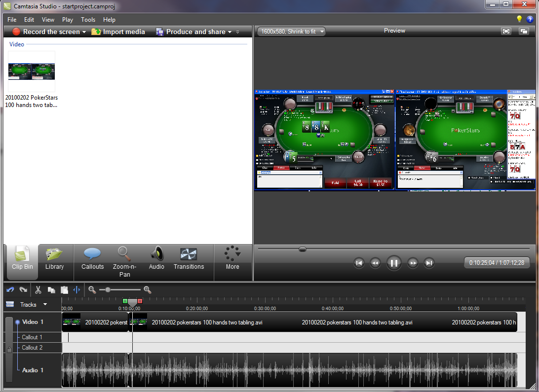Click the rewind button
The width and height of the screenshot is (539, 392).
[375, 263]
